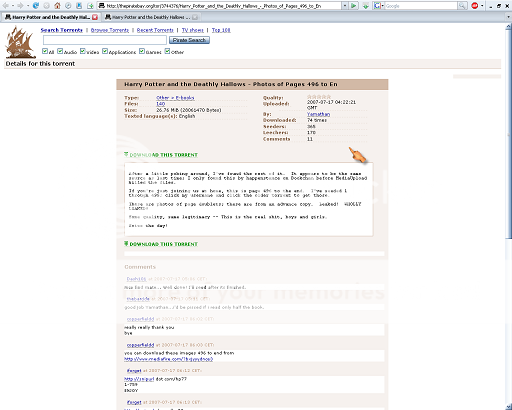The width and height of the screenshot is (512, 410).
Task: Go back with the browser Back arrow
Action: tap(6, 6)
